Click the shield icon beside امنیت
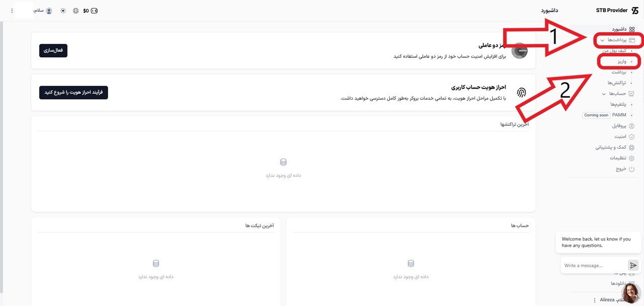Screen dimensions: 644x306 [x=632, y=137]
